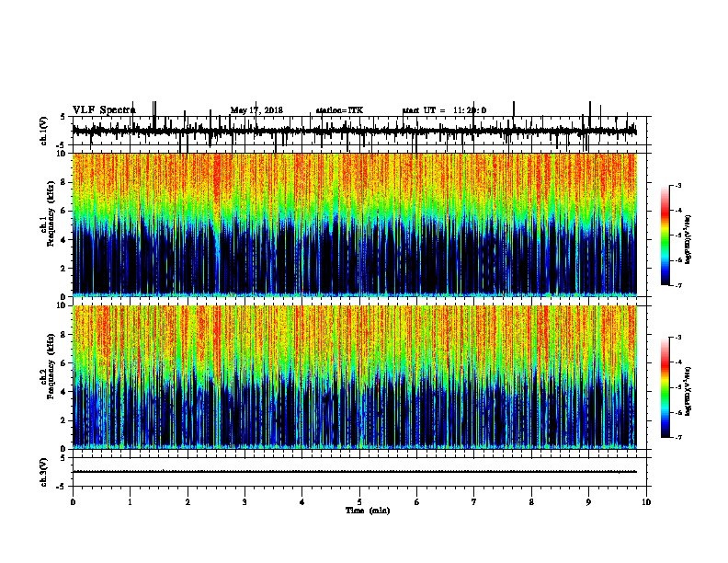Screen dimensions: 728x563
Task: Click inside the ch.1 spectrogram panel
Action: pyautogui.click(x=355, y=224)
